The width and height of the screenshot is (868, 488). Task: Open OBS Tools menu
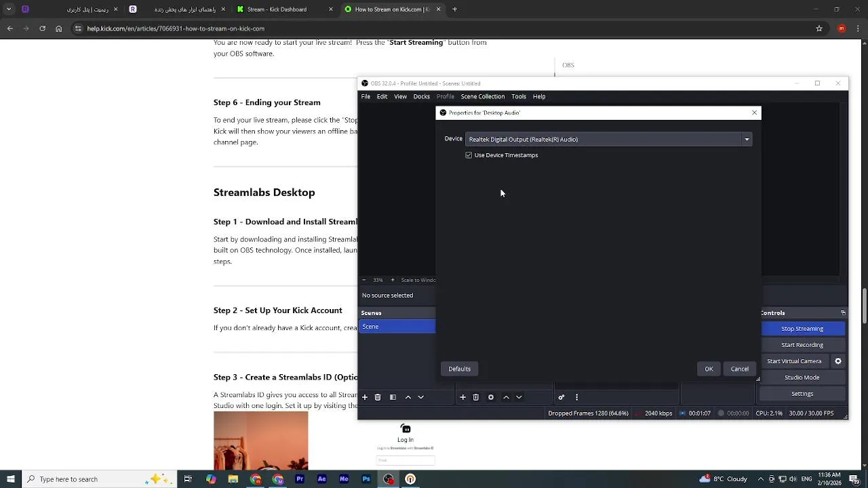(519, 96)
